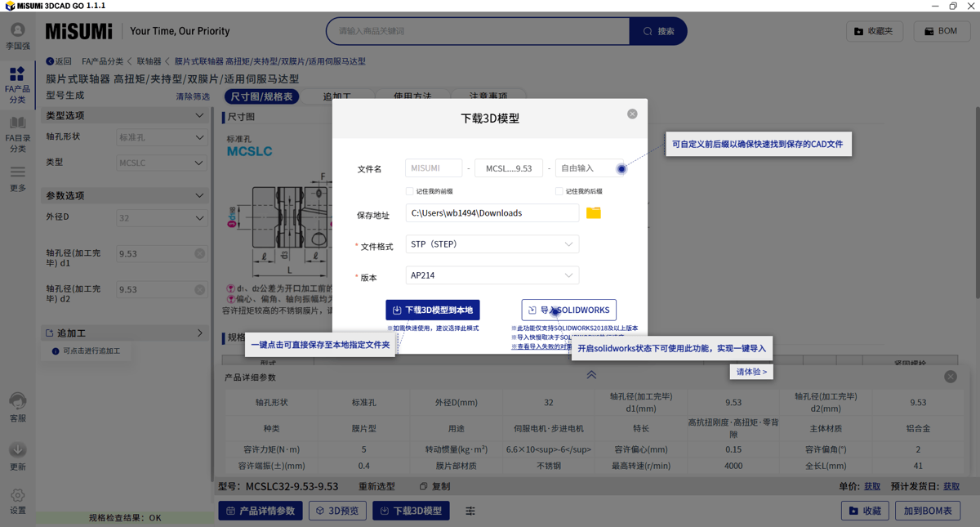Viewport: 980px width, 527px height.
Task: Close the 下载3D模型 dialog
Action: [632, 114]
